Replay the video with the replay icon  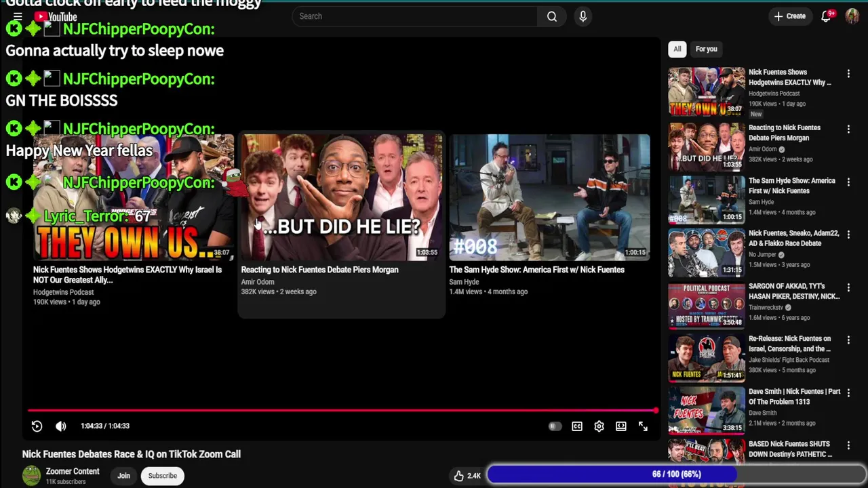click(37, 426)
